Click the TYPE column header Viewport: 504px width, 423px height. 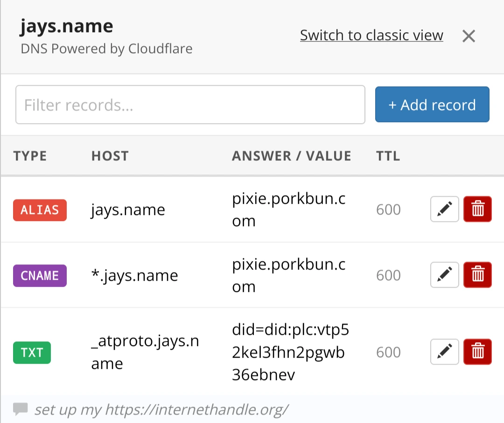click(x=30, y=156)
